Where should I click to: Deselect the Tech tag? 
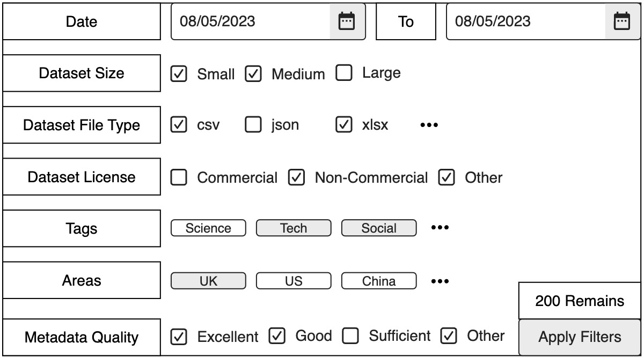294,228
